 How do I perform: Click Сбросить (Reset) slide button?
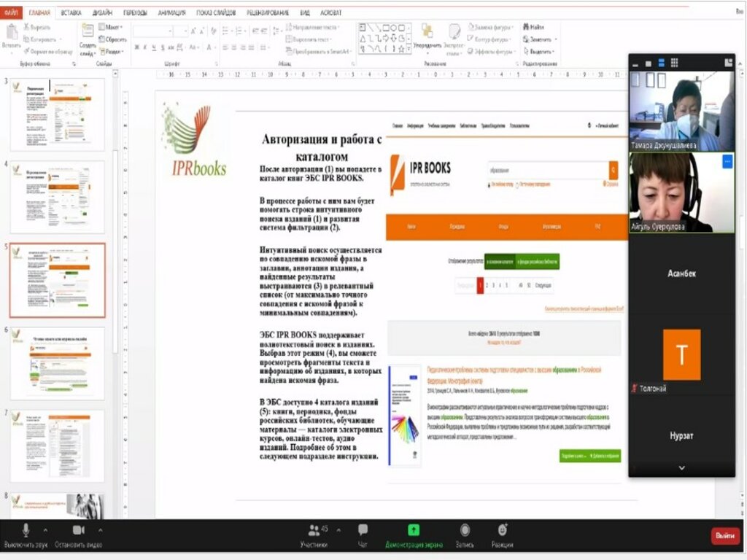coord(113,39)
